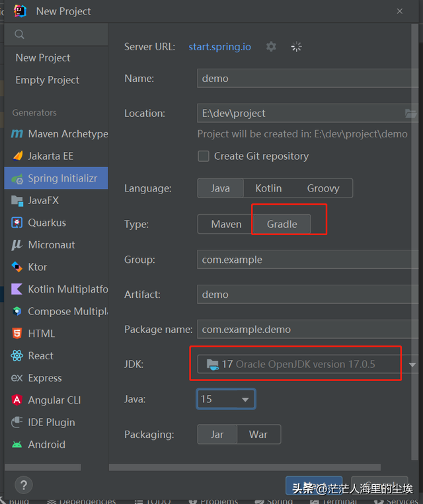Open start.spring.io server link
Screen dimensions: 423x504
[x=219, y=47]
